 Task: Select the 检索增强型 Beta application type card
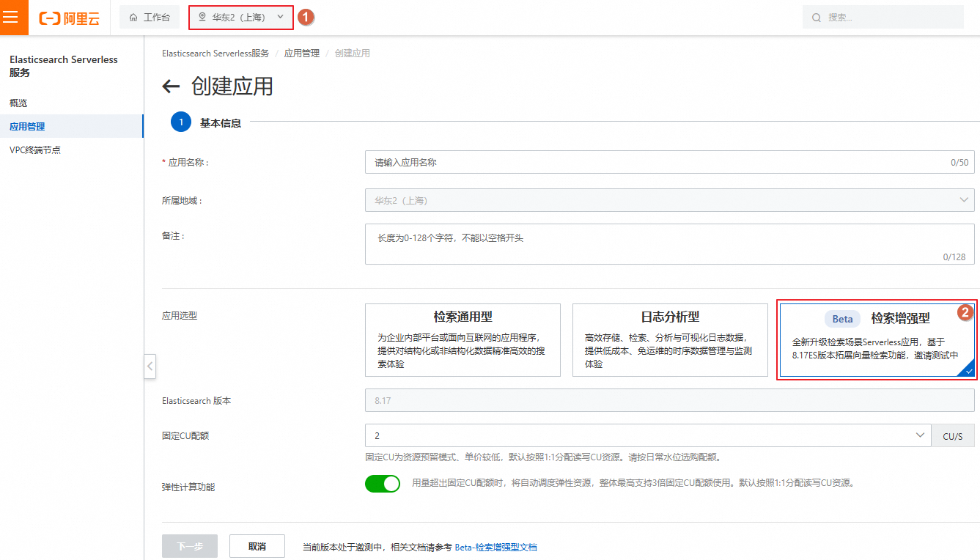coord(877,340)
